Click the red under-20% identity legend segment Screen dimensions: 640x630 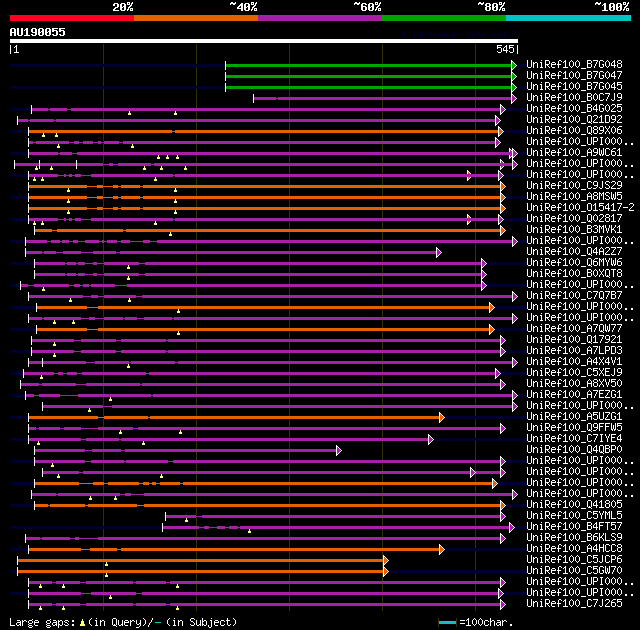coord(72,18)
